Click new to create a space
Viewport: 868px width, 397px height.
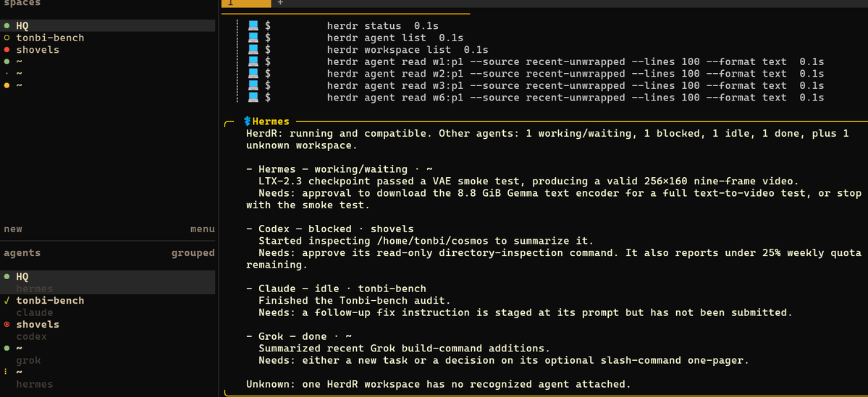tap(13, 229)
